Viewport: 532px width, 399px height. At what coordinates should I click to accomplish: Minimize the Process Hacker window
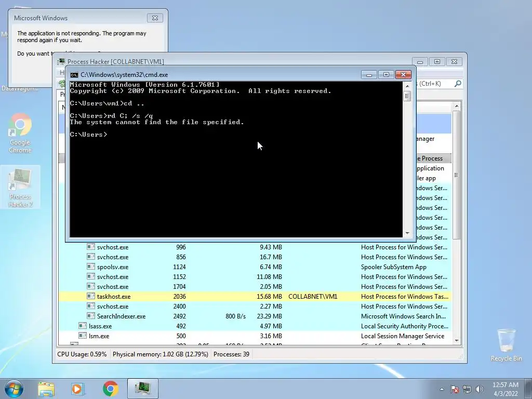pyautogui.click(x=420, y=61)
